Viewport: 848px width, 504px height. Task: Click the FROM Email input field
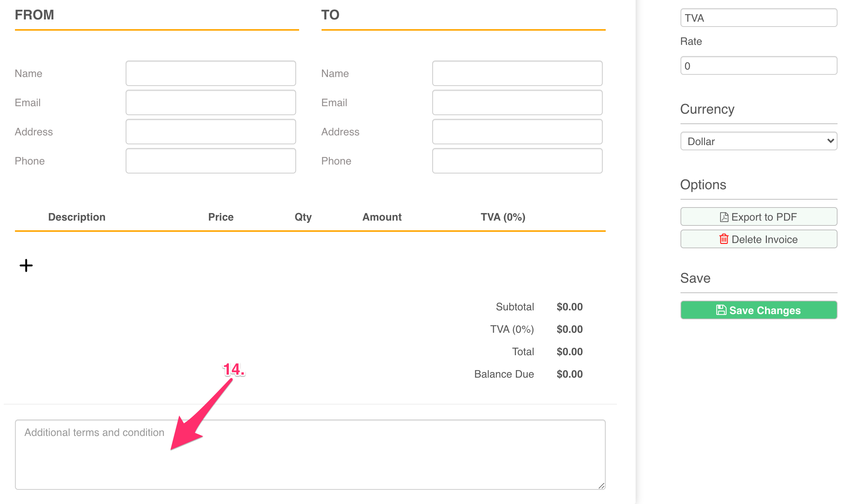pyautogui.click(x=211, y=102)
